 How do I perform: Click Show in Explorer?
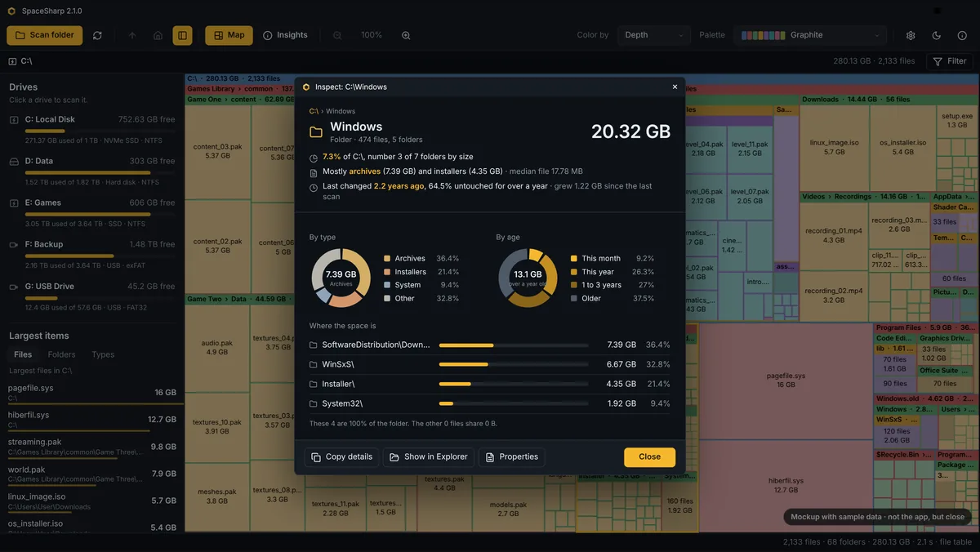point(428,457)
